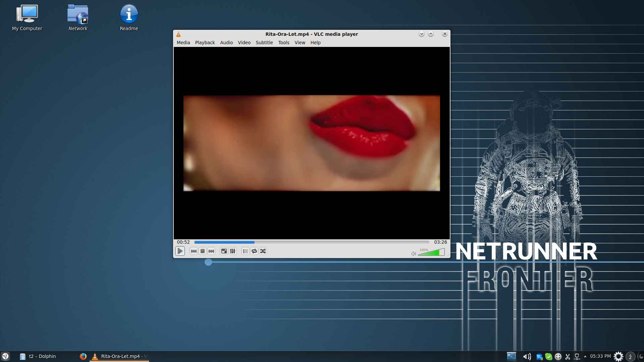Open the Subtitle menu
The width and height of the screenshot is (644, 362).
point(264,43)
